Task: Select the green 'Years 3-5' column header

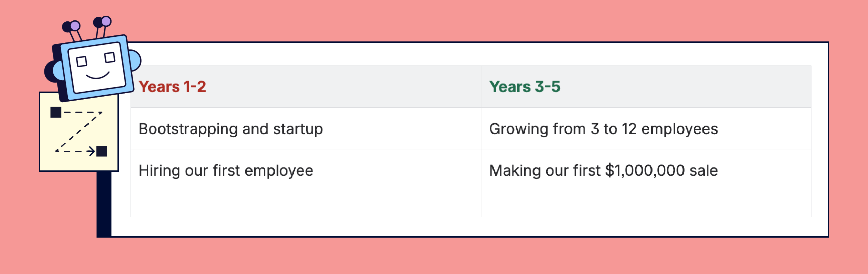Action: click(525, 87)
